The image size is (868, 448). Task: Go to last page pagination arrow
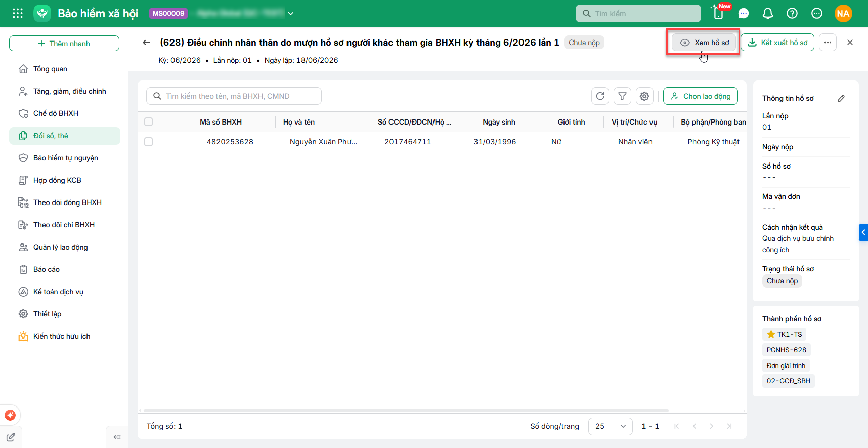pos(729,426)
